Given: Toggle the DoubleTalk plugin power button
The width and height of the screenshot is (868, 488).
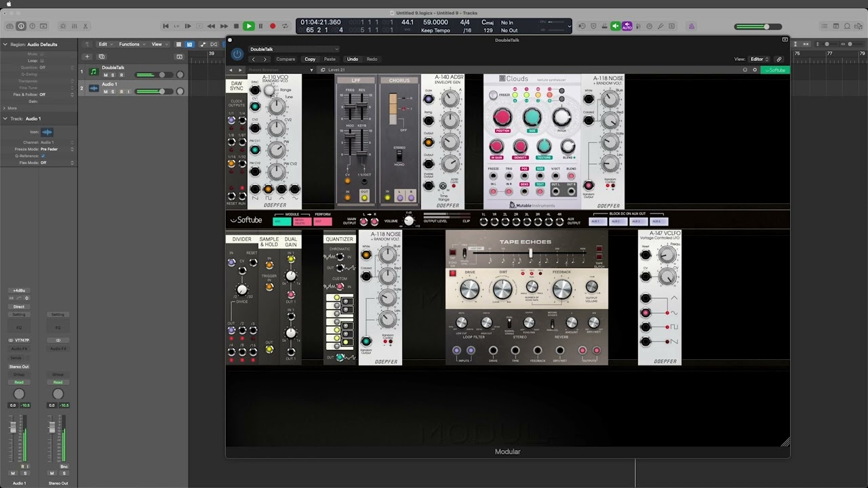Looking at the screenshot, I should click(237, 54).
